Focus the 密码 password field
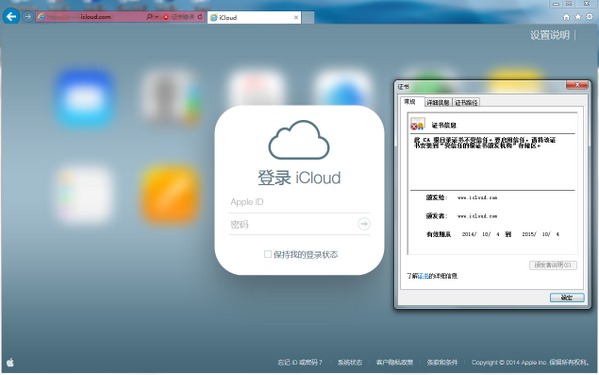Viewport: 599px width, 375px height. pos(293,224)
